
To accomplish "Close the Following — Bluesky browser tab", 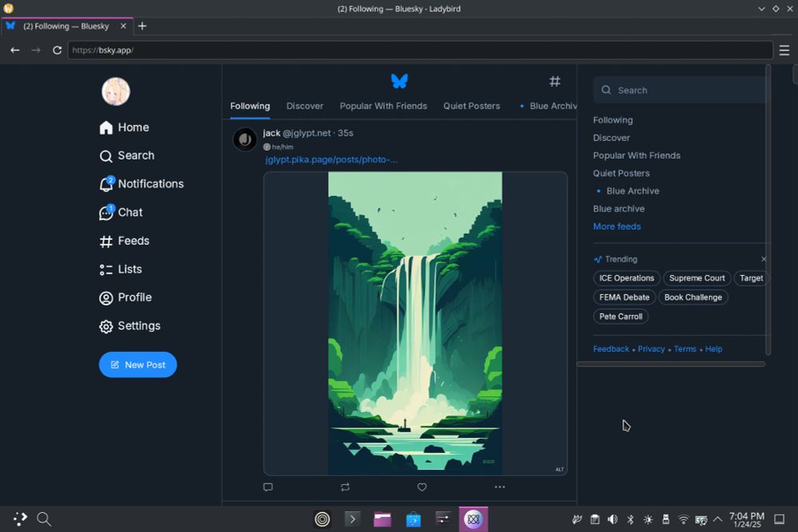I will (x=123, y=26).
